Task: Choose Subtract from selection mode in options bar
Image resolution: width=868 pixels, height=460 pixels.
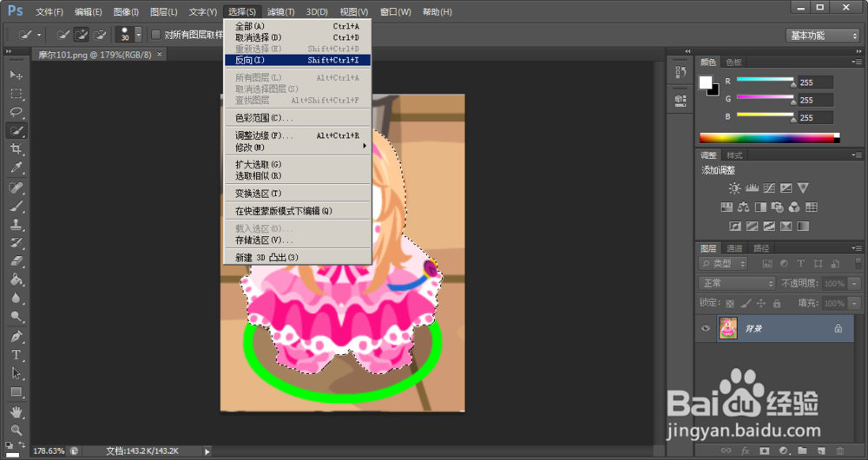Action: tap(100, 35)
